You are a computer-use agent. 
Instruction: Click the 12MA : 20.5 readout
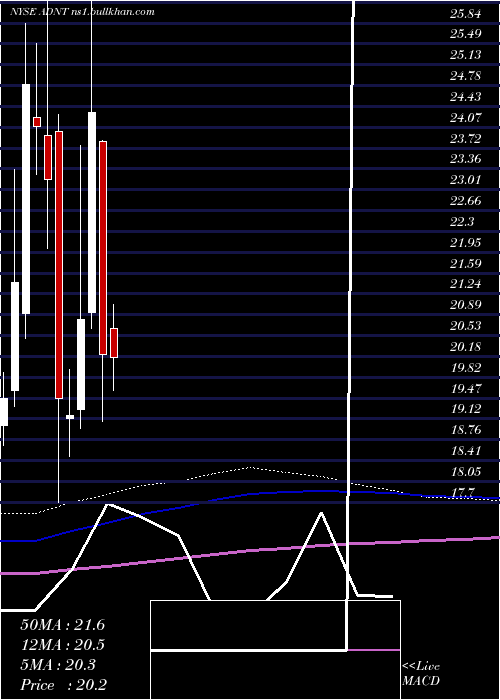62,645
